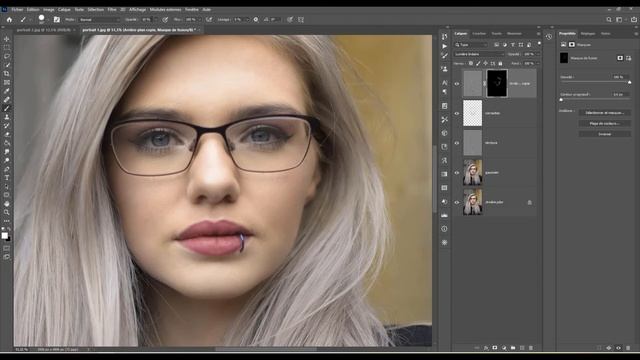Click the Densité value field

click(x=619, y=77)
